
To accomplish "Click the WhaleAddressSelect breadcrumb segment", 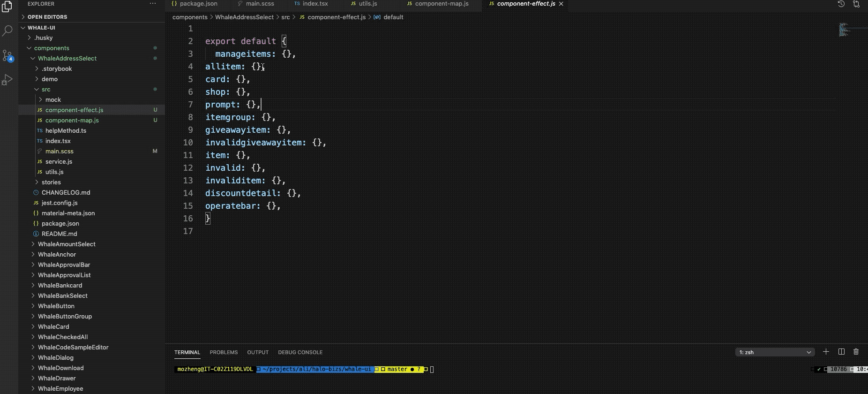I will tap(244, 17).
